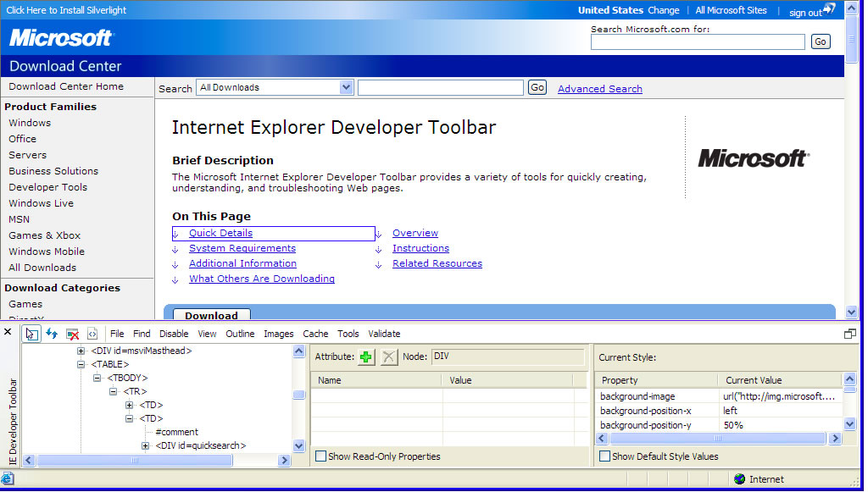Image resolution: width=868 pixels, height=492 pixels.
Task: Expand the first TD node
Action: [129, 406]
